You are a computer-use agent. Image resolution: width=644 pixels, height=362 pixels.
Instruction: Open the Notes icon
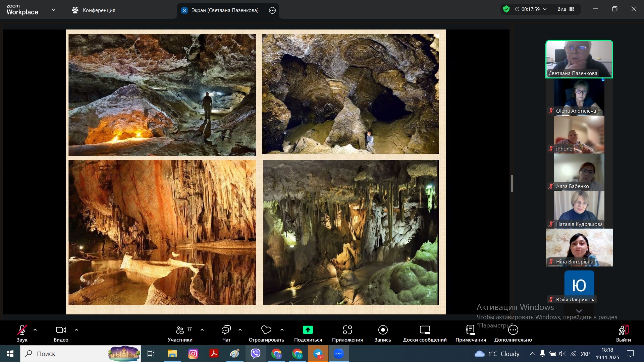pyautogui.click(x=470, y=330)
